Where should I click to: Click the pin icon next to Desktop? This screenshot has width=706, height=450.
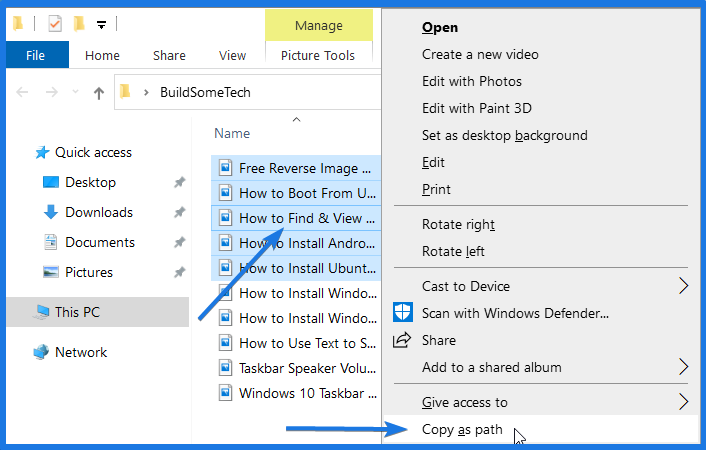[180, 182]
